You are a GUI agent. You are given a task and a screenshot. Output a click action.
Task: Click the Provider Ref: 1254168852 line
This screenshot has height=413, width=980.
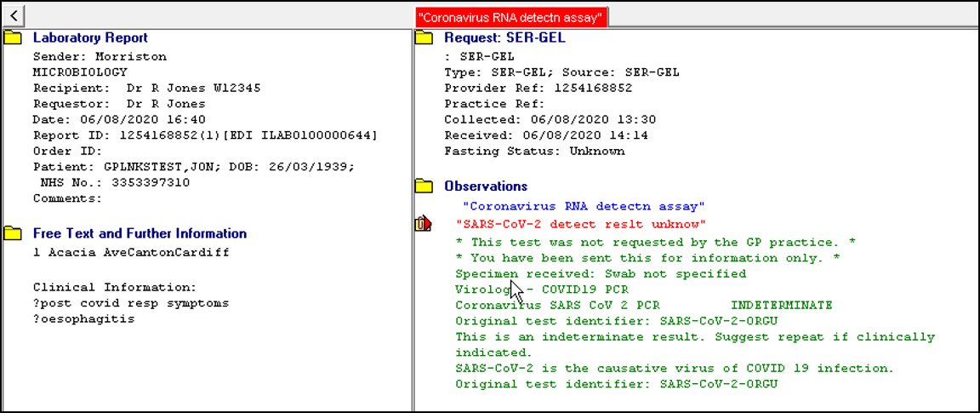538,88
